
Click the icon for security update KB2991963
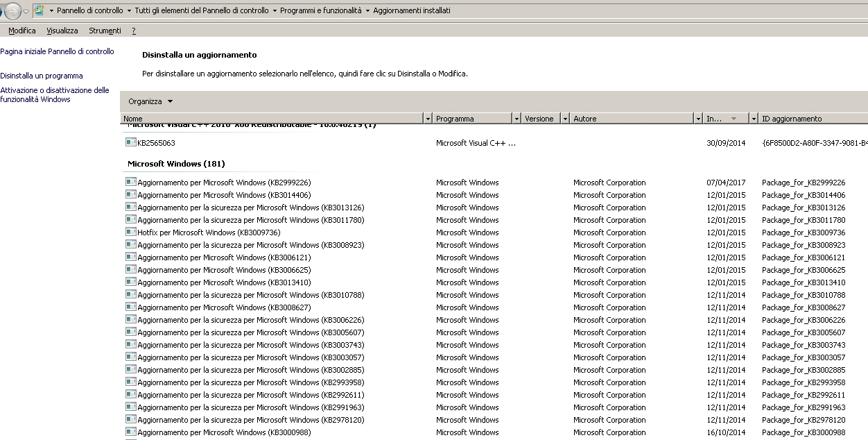click(130, 406)
